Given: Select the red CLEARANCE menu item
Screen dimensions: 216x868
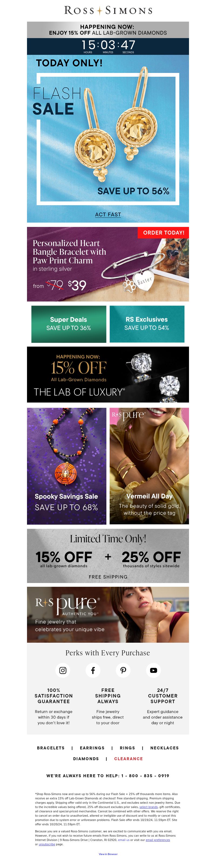Looking at the screenshot, I should point(129,759).
